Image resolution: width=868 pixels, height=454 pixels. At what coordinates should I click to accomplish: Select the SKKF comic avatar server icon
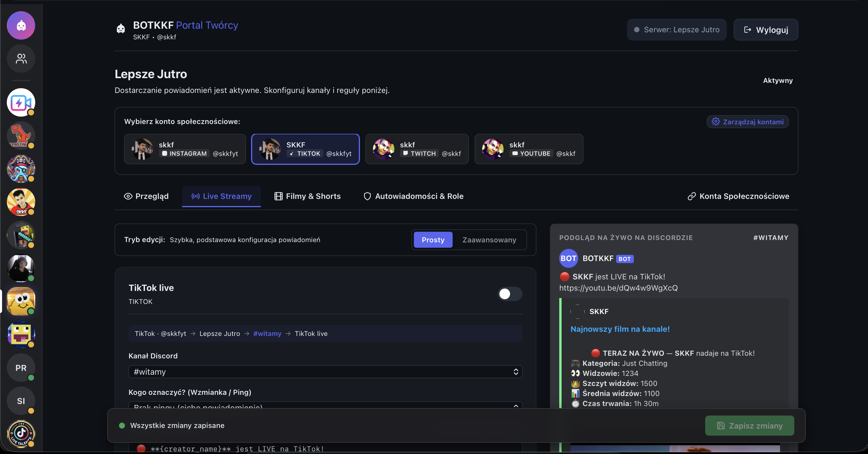point(21,202)
